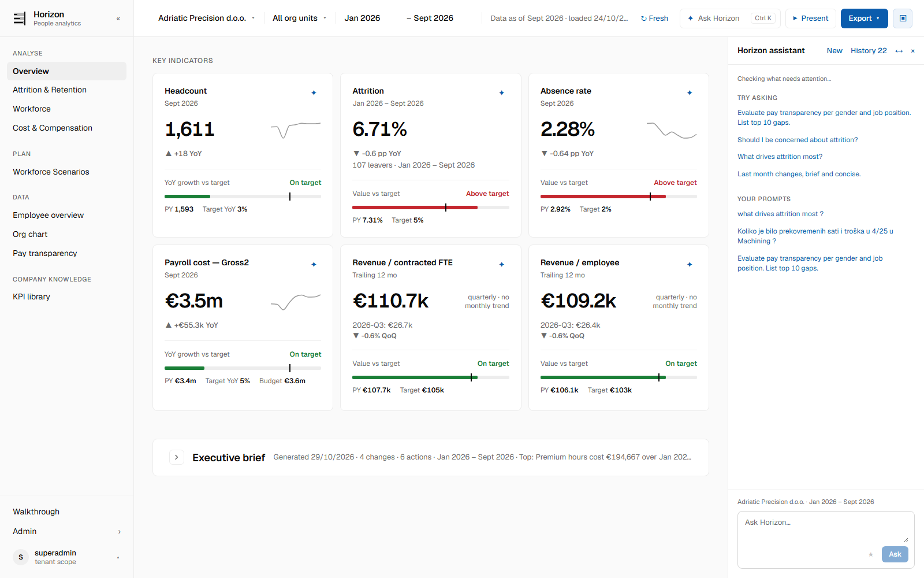Screen dimensions: 924x578
Task: Open the Ask Horizon search box
Action: click(730, 18)
